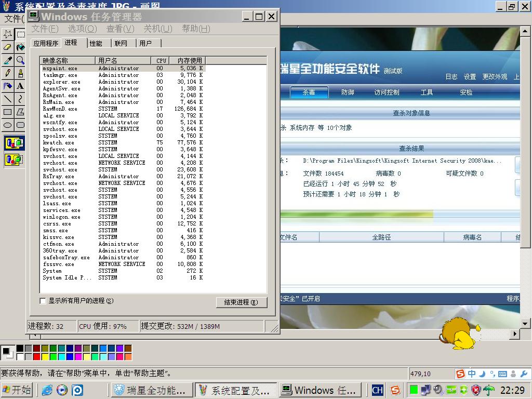This screenshot has width=532, height=399.
Task: Open the 选项 menu in Task Manager
Action: click(x=82, y=29)
